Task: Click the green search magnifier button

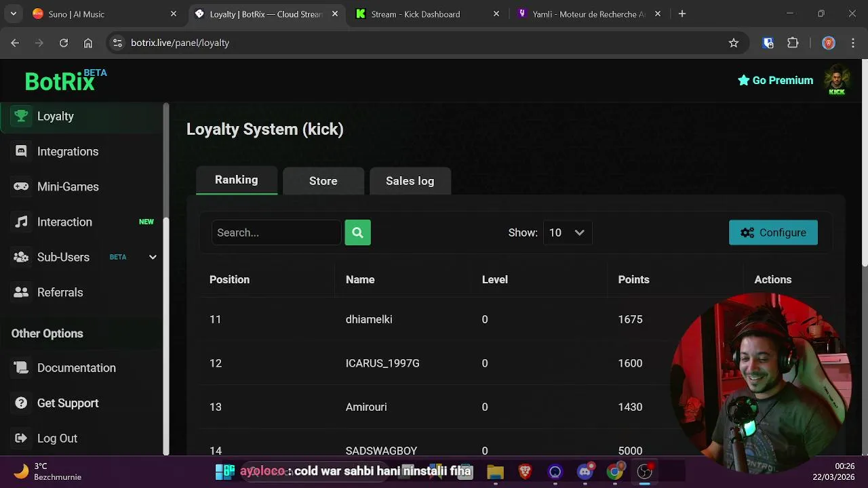Action: tap(357, 232)
